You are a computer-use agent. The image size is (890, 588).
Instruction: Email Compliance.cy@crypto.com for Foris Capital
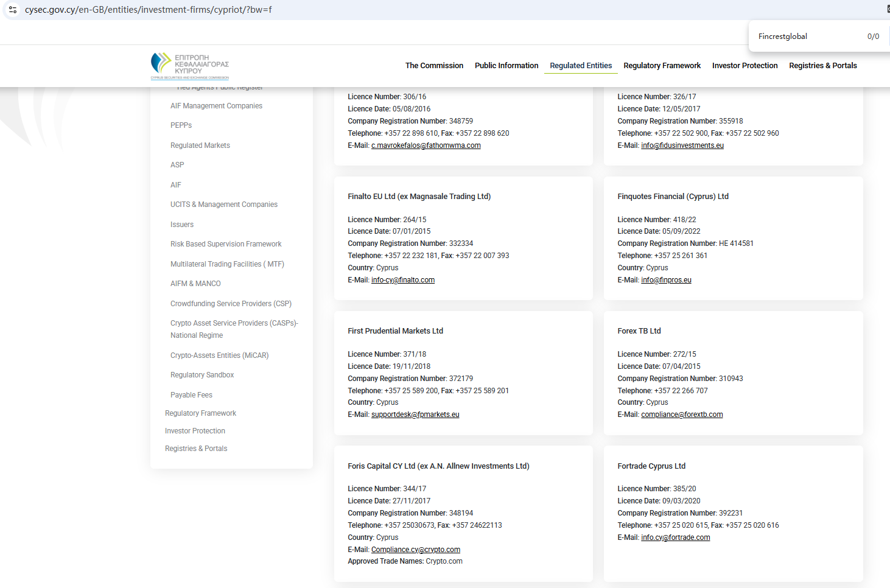tap(415, 550)
